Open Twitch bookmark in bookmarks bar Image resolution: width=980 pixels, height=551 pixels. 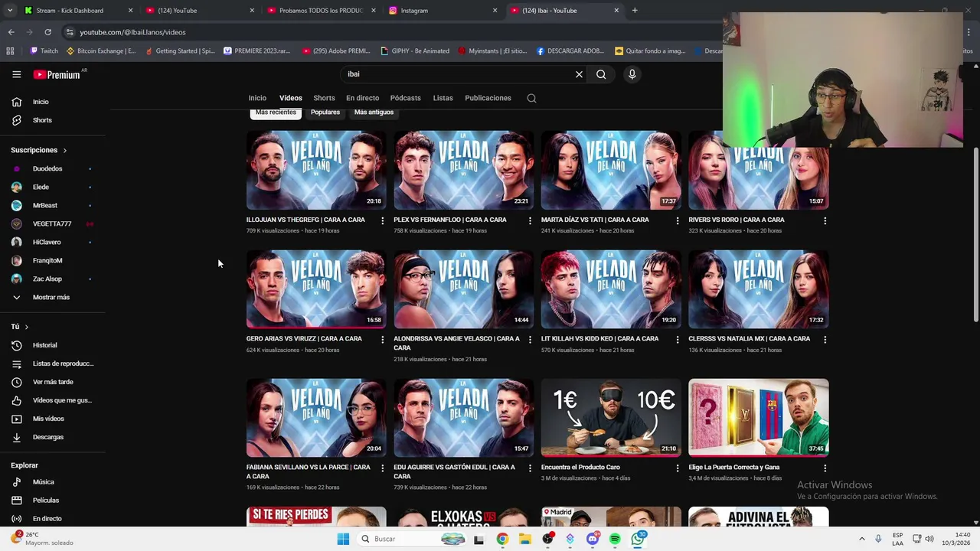44,51
